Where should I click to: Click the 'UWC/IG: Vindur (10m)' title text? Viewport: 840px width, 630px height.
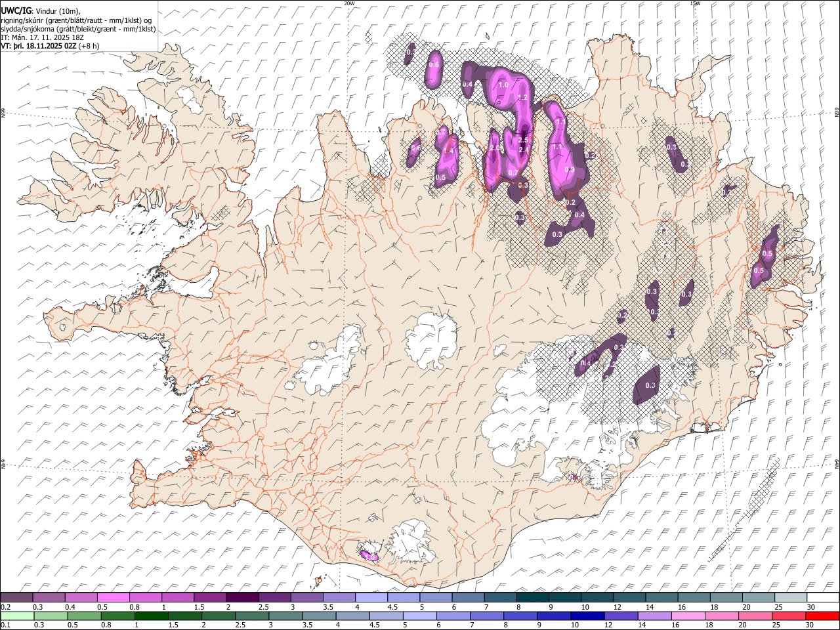click(40, 10)
